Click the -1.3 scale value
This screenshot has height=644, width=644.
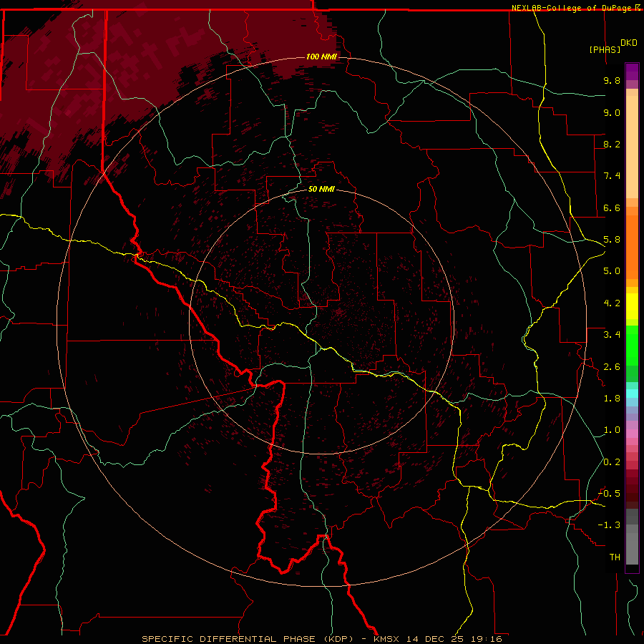click(610, 525)
